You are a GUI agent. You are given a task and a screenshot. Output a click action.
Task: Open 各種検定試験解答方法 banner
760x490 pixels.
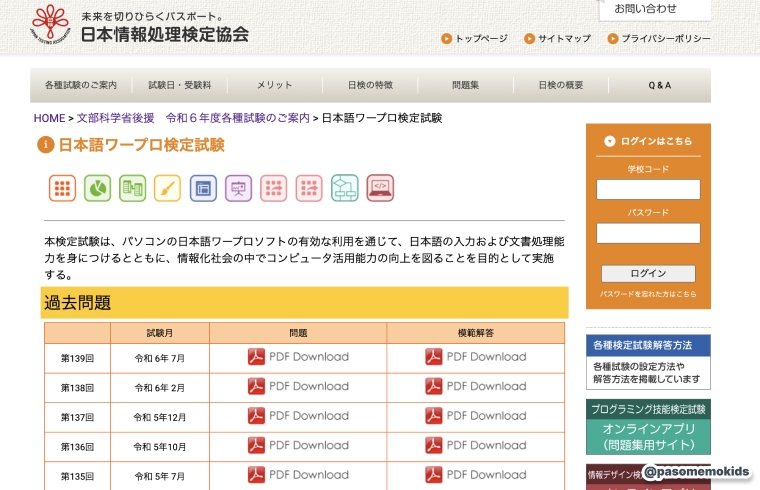coord(648,362)
